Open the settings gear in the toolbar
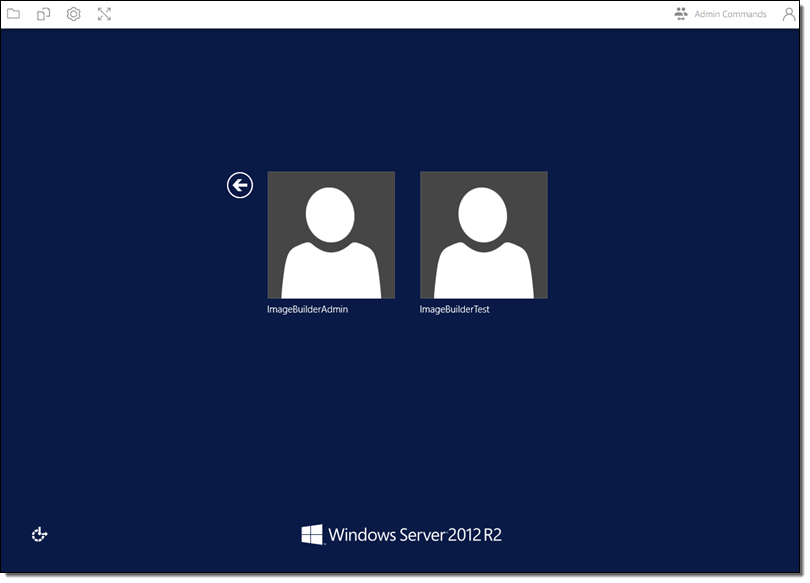Image resolution: width=810 pixels, height=583 pixels. [73, 15]
